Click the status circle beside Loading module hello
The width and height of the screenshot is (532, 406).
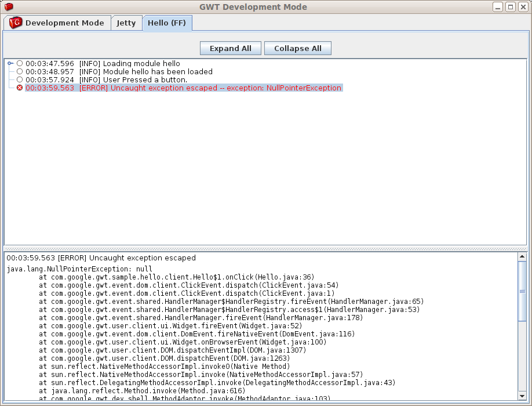pos(20,63)
